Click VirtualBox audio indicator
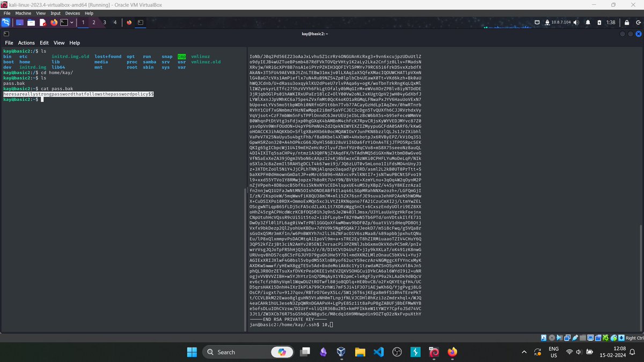Image resolution: width=644 pixels, height=362 pixels. pos(559,337)
